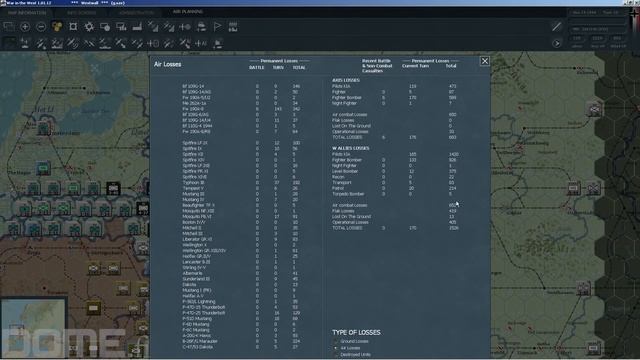640x360 pixels.
Task: Click the unit counter near Amsterdam on map
Action: pos(44,128)
